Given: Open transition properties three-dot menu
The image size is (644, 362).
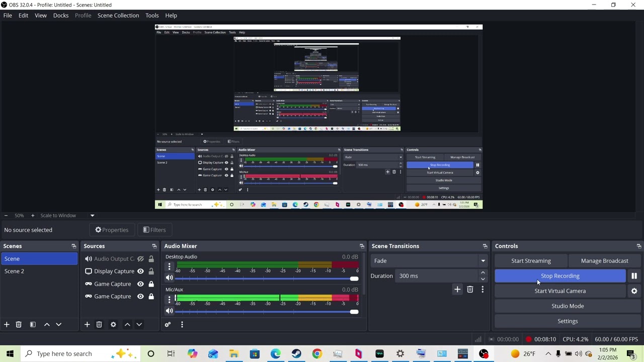Looking at the screenshot, I should click(482, 290).
